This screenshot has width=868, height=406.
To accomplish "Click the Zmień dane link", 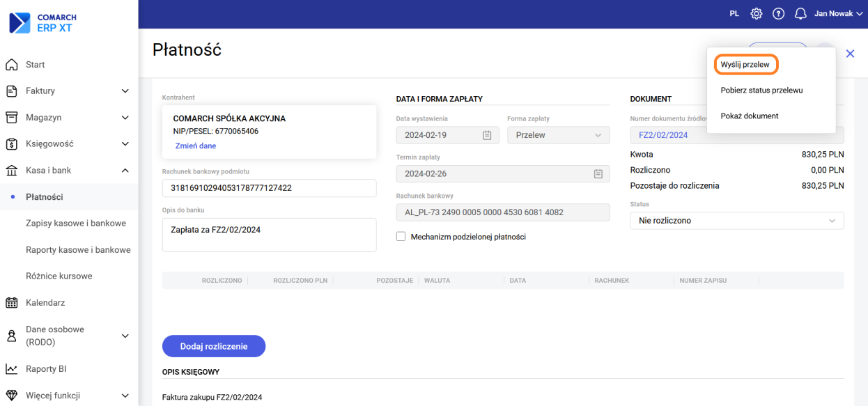I will coord(194,146).
